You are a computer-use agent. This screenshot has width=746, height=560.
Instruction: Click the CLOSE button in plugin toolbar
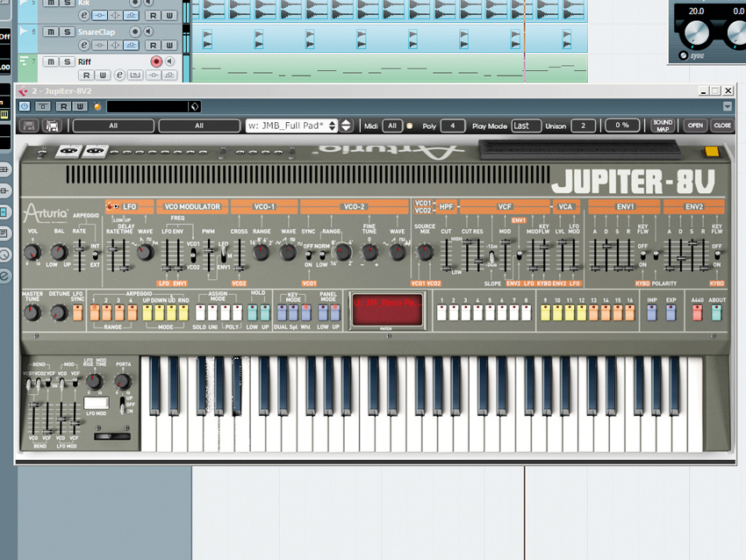pos(722,126)
